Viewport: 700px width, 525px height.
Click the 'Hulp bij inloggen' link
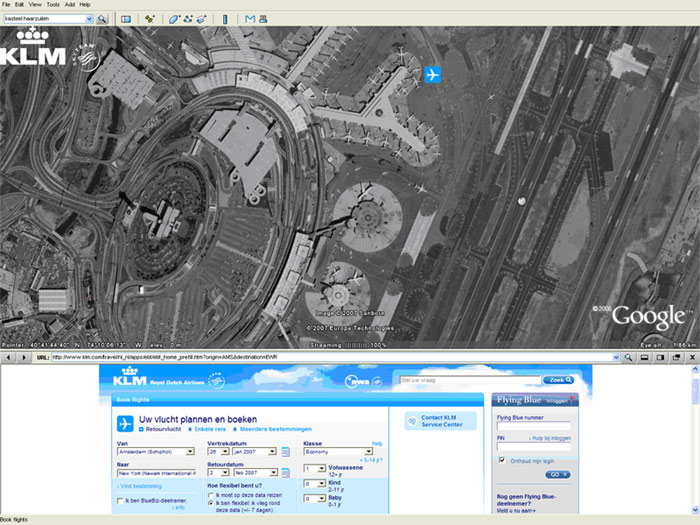pyautogui.click(x=550, y=438)
